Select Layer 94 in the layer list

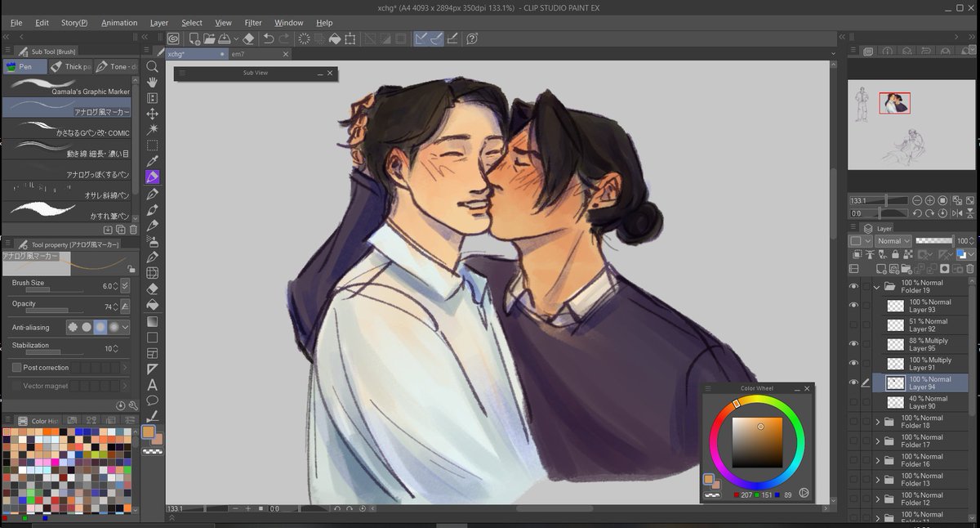[x=920, y=383]
